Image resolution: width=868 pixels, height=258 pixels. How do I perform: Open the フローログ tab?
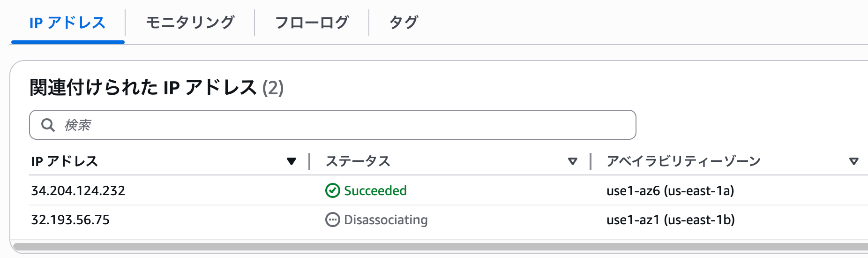click(312, 23)
